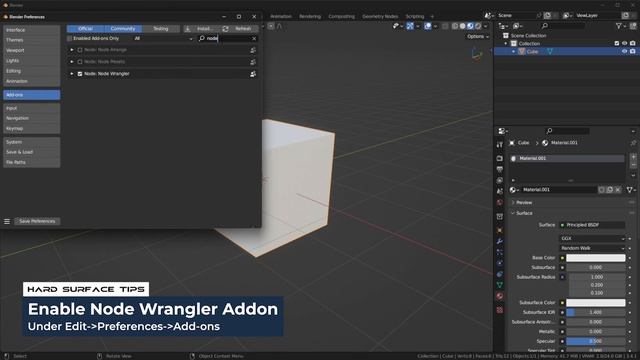Screen dimensions: 640x360
Task: Open the World properties tab icon
Action: point(500,202)
